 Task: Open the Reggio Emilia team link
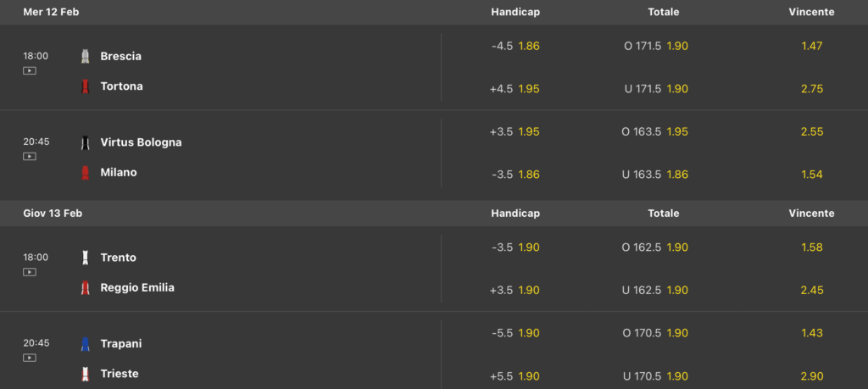pos(137,288)
